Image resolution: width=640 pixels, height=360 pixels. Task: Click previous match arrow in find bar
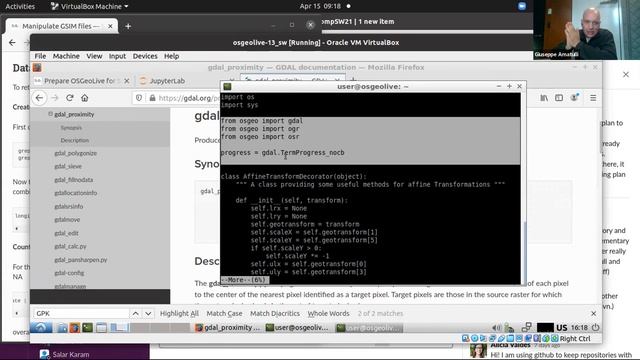[136, 313]
